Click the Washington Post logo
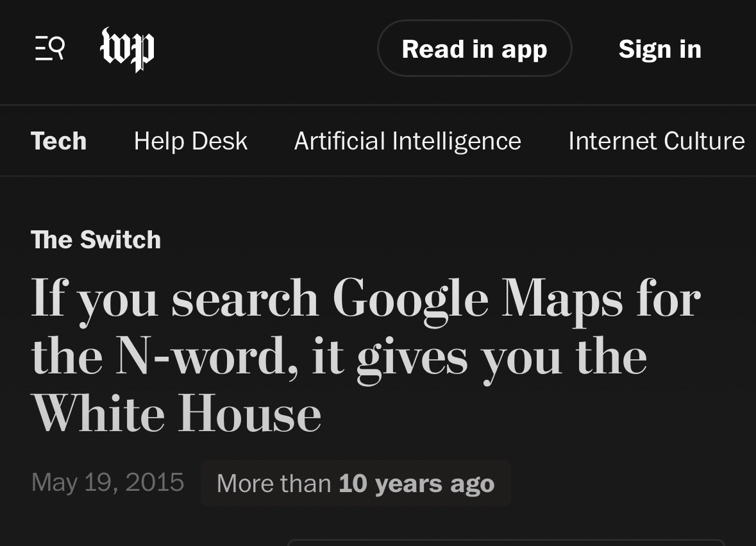The image size is (756, 546). pyautogui.click(x=127, y=49)
